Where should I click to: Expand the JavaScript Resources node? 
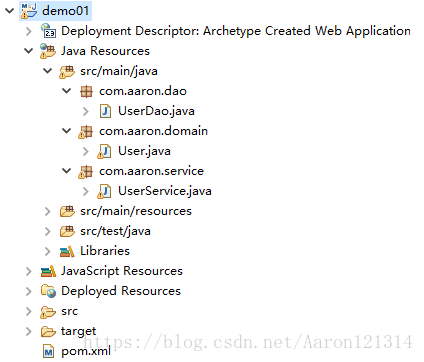(29, 271)
